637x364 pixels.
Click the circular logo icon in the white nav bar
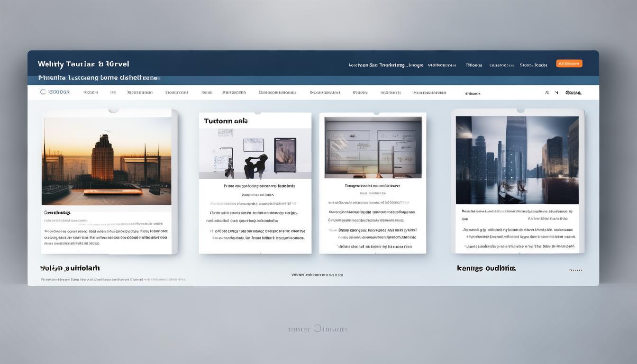(x=43, y=92)
